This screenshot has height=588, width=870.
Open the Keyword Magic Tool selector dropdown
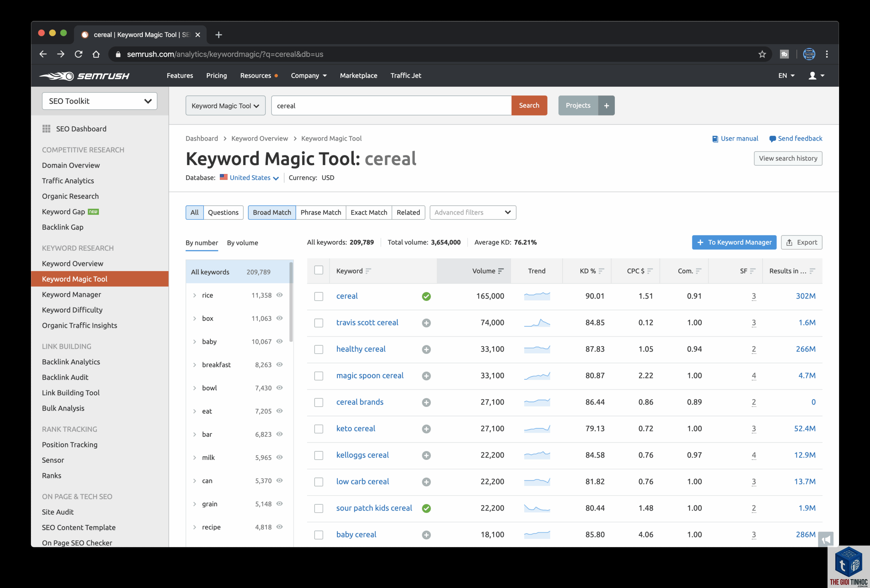pos(225,106)
